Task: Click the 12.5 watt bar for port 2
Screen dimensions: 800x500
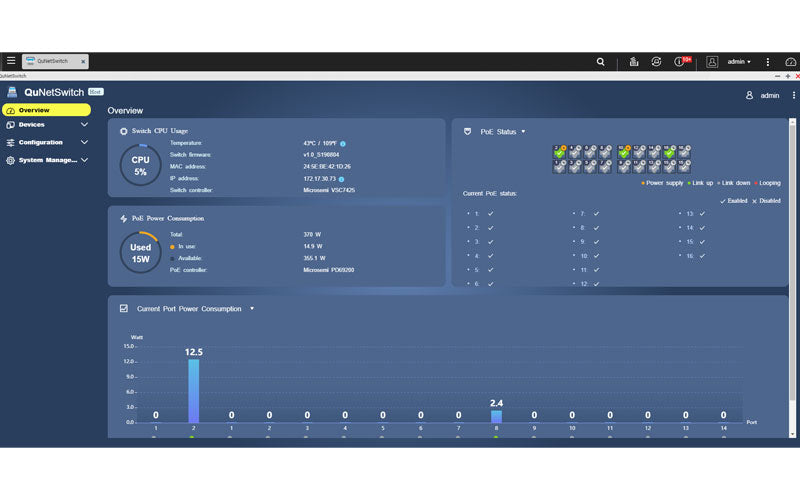Action: 193,390
